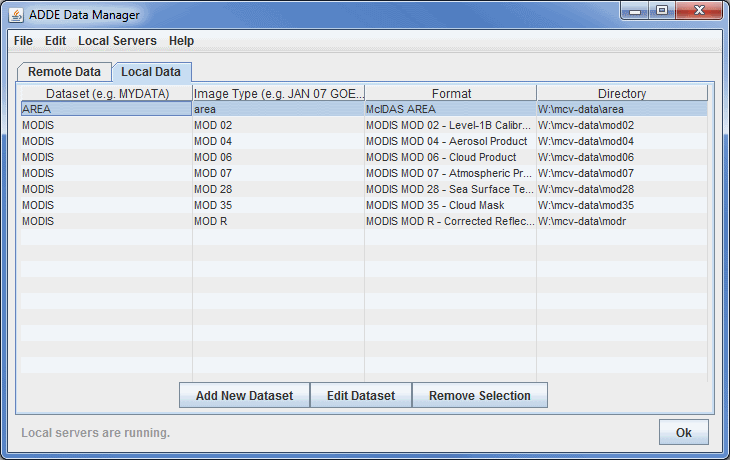Select the MODIS MOD 04 Aerosol Product cell

(x=451, y=141)
